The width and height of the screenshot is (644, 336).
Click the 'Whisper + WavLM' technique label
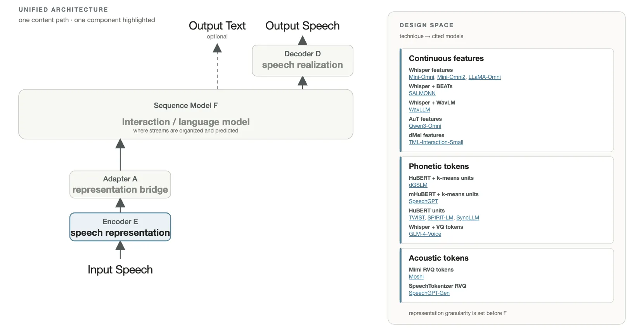tap(432, 103)
